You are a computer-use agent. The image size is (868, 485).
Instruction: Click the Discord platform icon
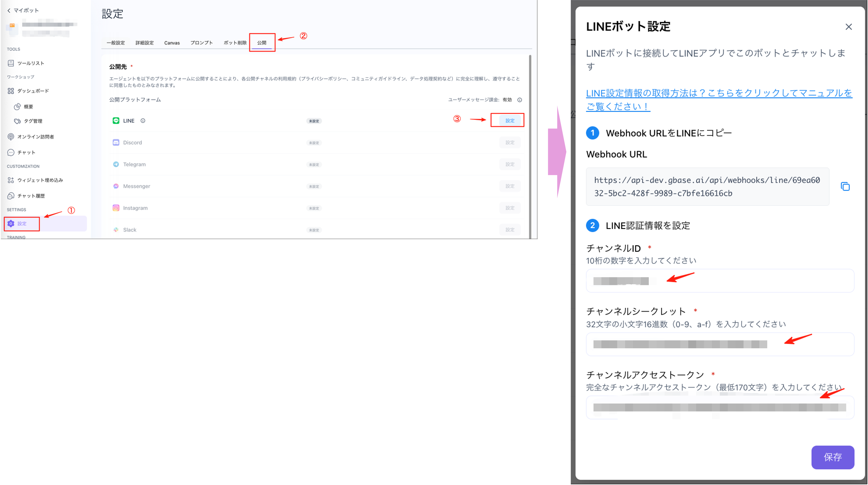116,142
